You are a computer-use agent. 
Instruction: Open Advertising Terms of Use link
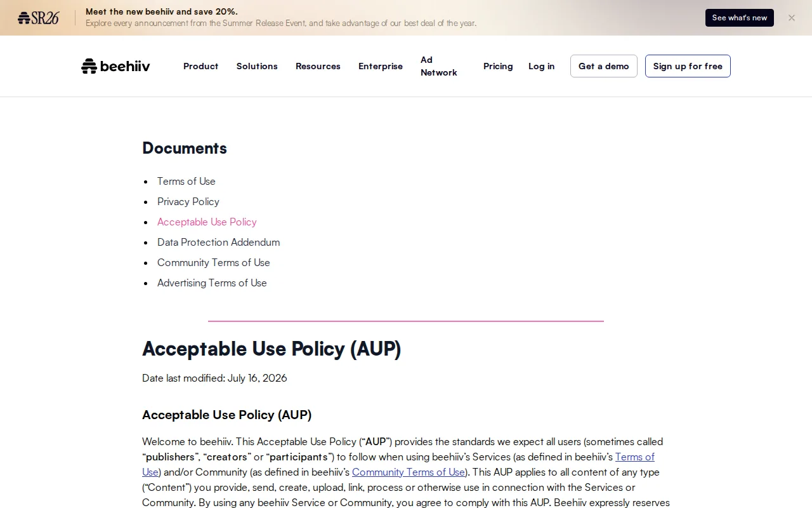[212, 283]
